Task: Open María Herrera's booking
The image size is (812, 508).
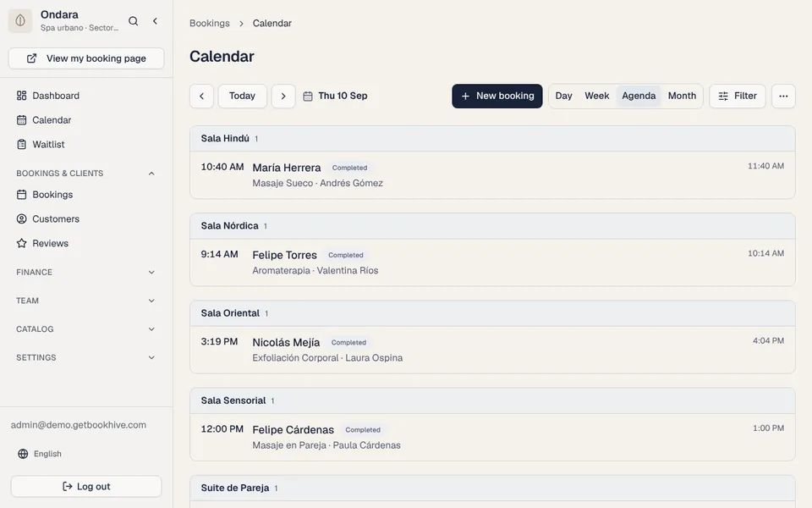Action: (x=492, y=175)
